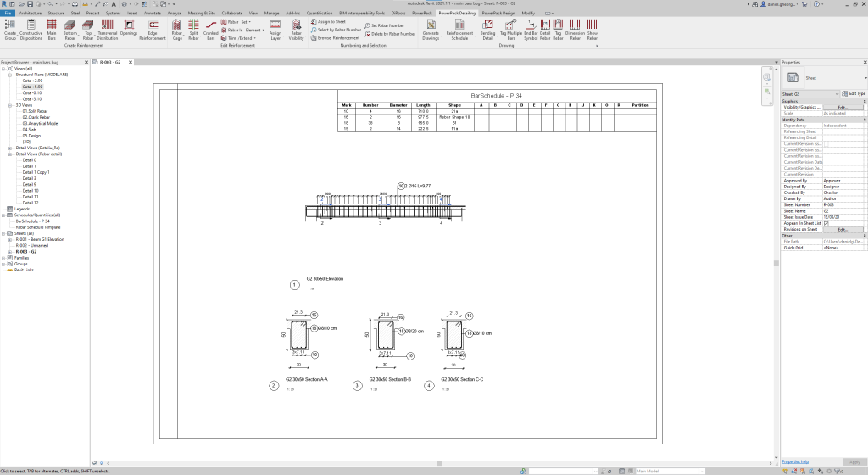Click the Tag Rebar tool

[558, 30]
